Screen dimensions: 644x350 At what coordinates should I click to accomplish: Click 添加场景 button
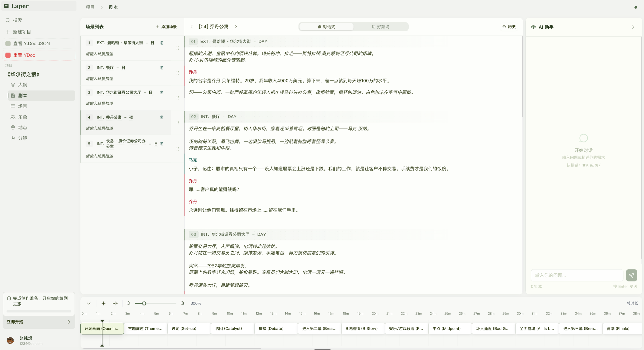(x=166, y=27)
